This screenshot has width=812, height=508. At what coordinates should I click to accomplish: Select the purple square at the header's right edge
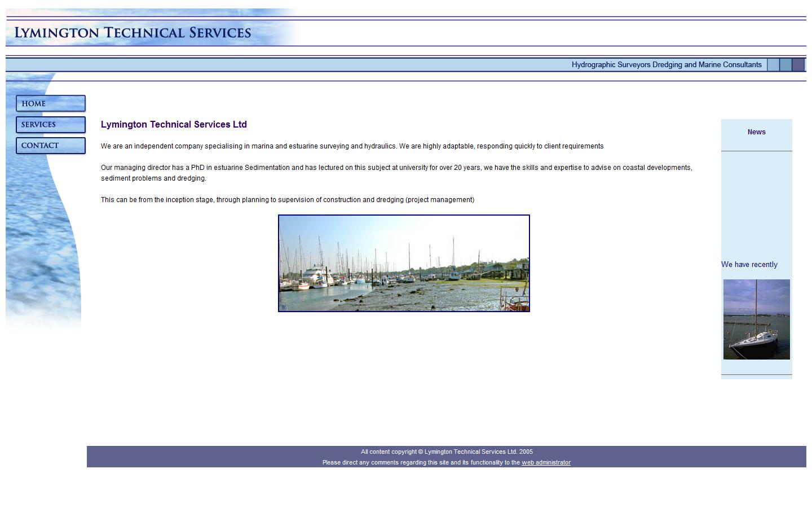pyautogui.click(x=798, y=64)
